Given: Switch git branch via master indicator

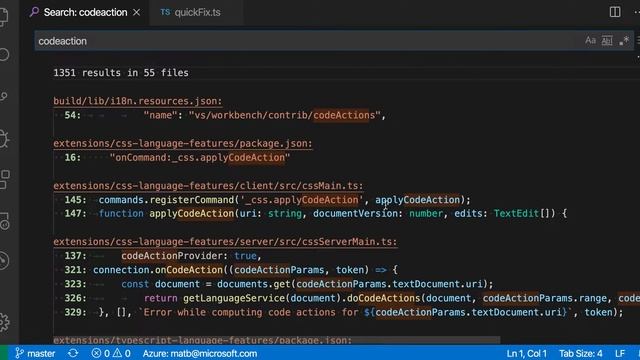Looking at the screenshot, I should [x=36, y=353].
